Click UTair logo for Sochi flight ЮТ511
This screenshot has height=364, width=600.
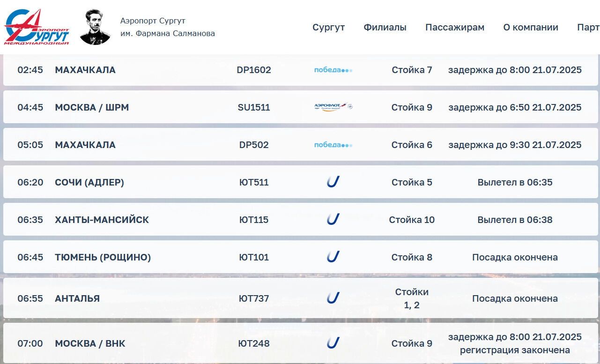[333, 182]
